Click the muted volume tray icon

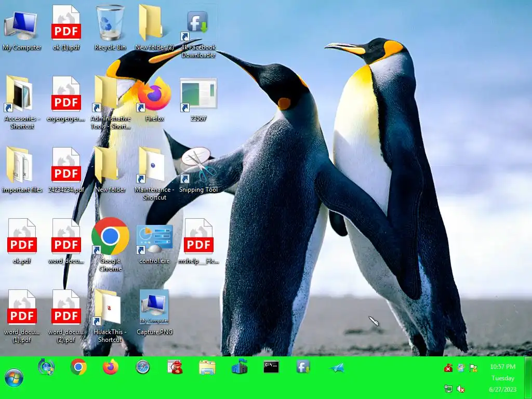pyautogui.click(x=460, y=389)
